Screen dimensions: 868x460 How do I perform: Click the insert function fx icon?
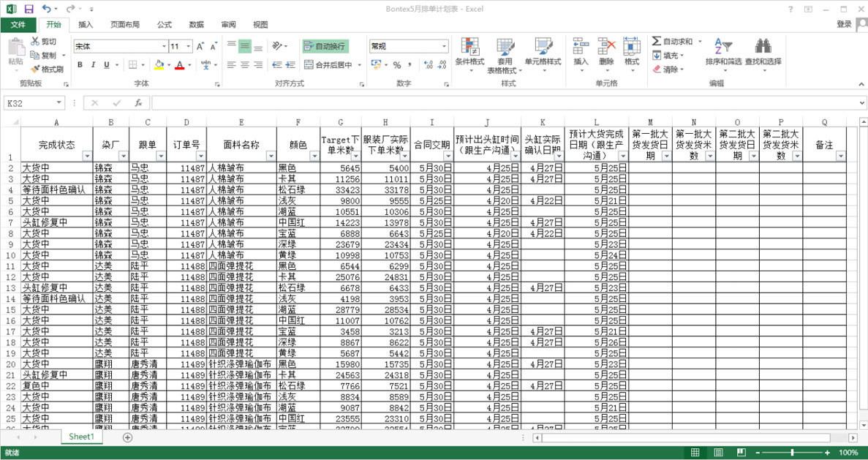coord(138,103)
